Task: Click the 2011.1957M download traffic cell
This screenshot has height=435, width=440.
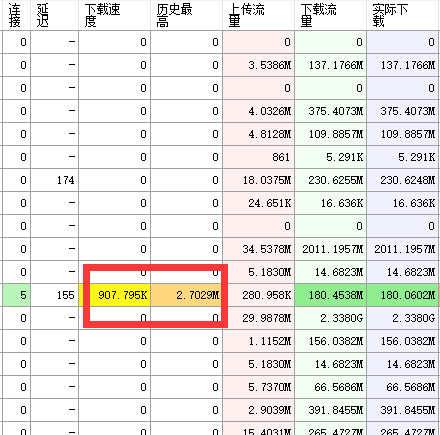Action: pos(330,249)
